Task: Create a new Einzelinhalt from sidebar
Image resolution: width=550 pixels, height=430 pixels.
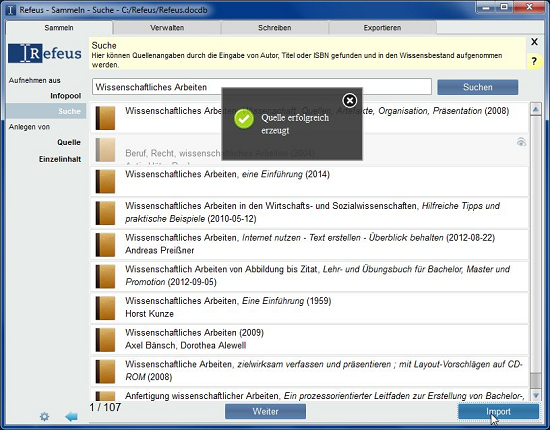Action: coord(60,159)
